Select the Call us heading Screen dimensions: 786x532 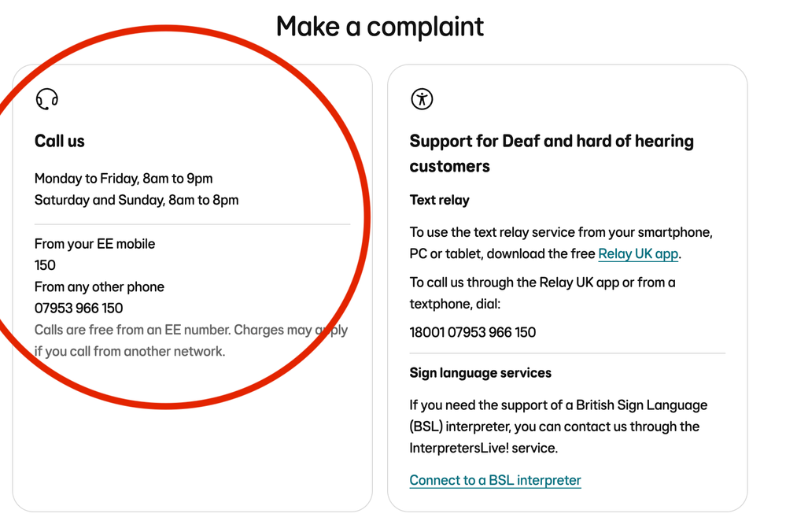coord(60,141)
